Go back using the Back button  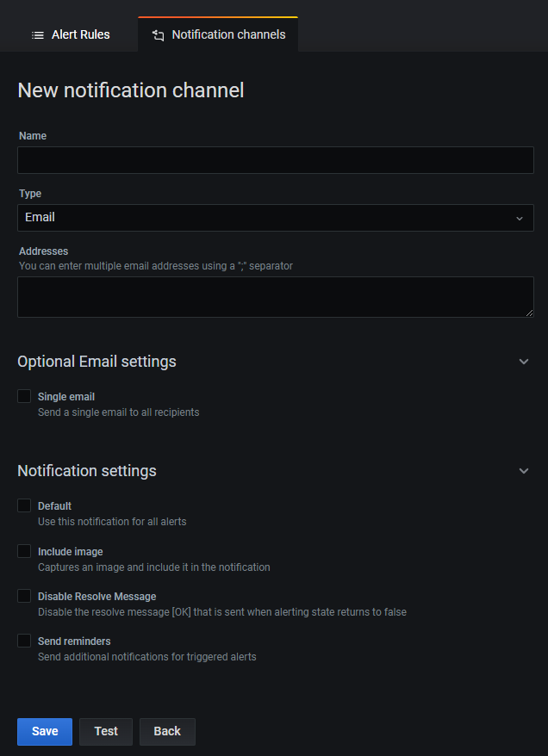pyautogui.click(x=167, y=731)
